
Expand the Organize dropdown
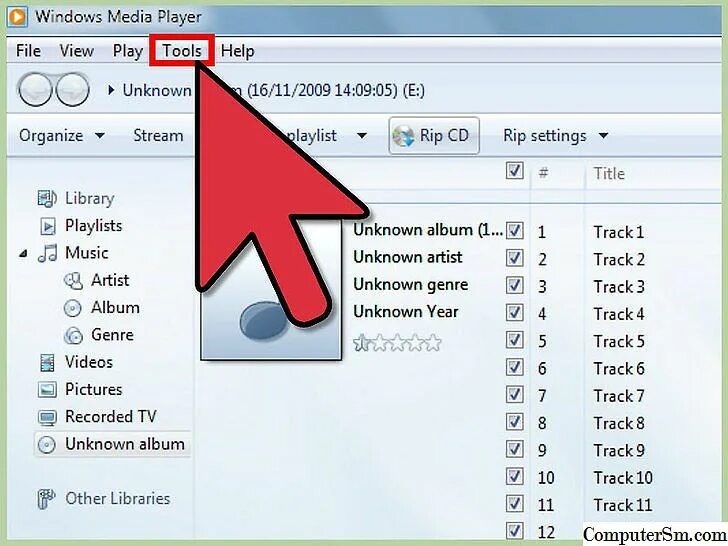tap(62, 136)
